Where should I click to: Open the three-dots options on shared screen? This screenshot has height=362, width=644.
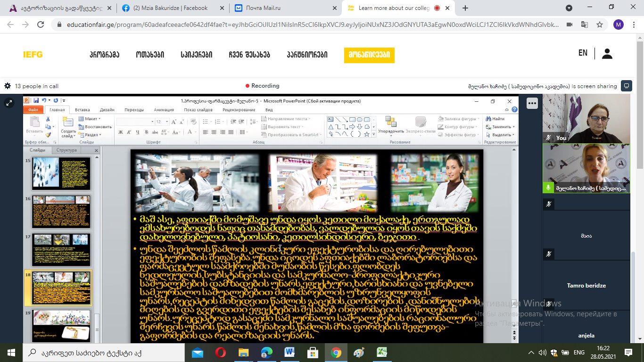[532, 103]
